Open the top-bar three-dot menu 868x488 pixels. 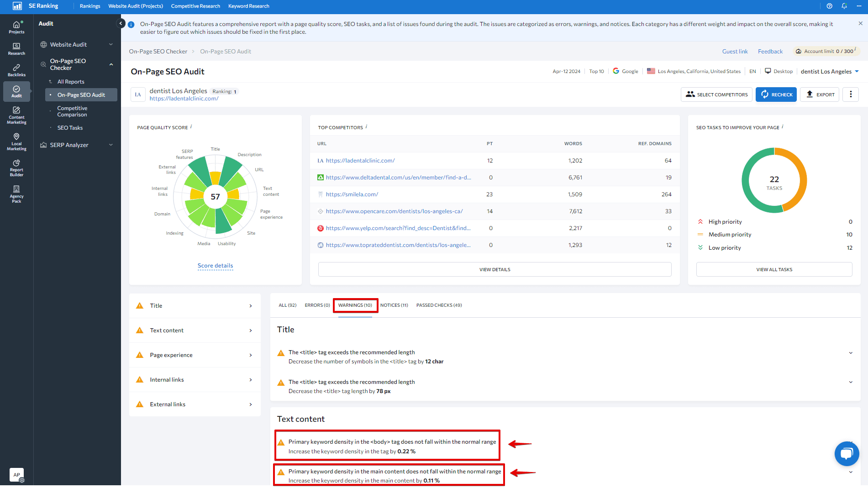(859, 6)
